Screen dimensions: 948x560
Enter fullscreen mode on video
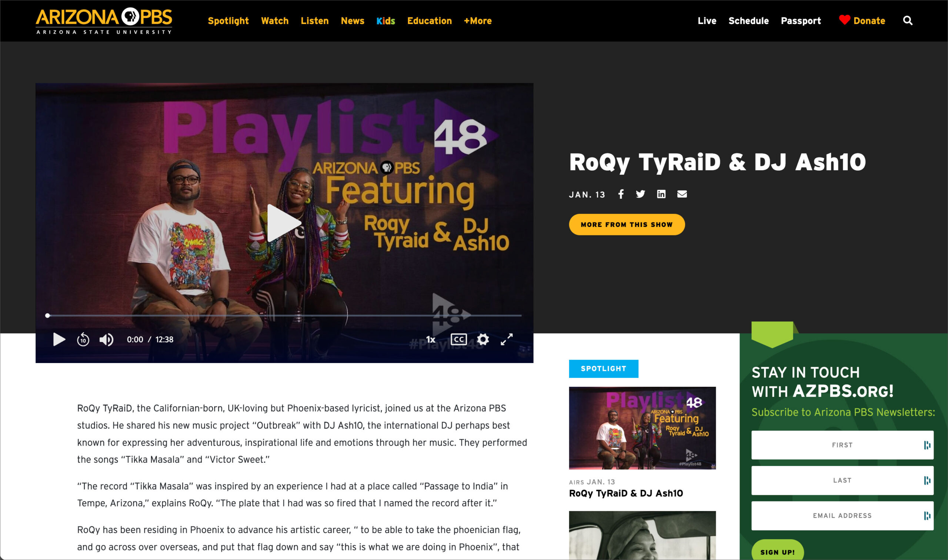click(x=507, y=339)
